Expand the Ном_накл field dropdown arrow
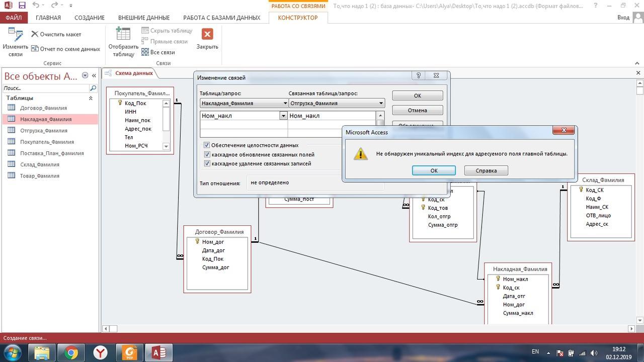The image size is (644, 362). pos(283,116)
